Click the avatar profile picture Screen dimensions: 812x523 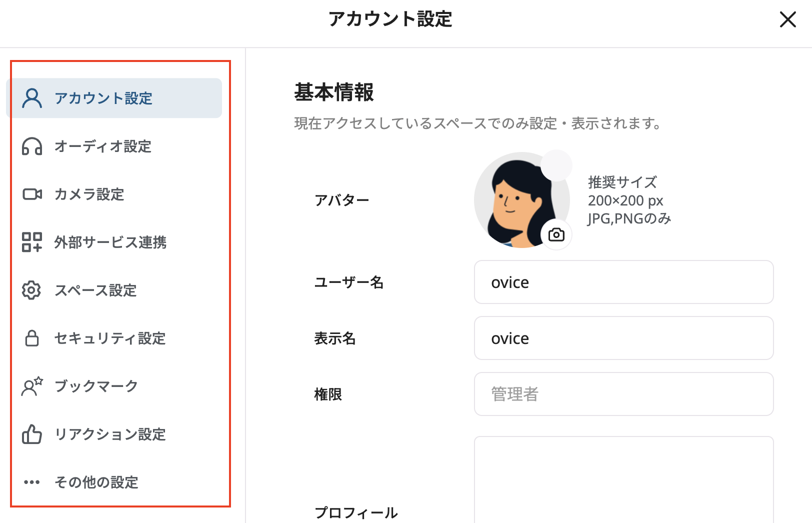(522, 200)
